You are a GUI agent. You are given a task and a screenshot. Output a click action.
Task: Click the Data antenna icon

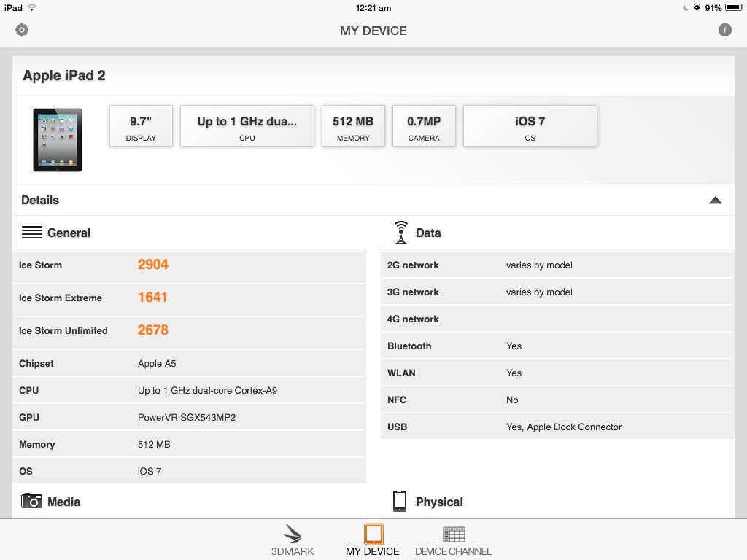(x=401, y=232)
